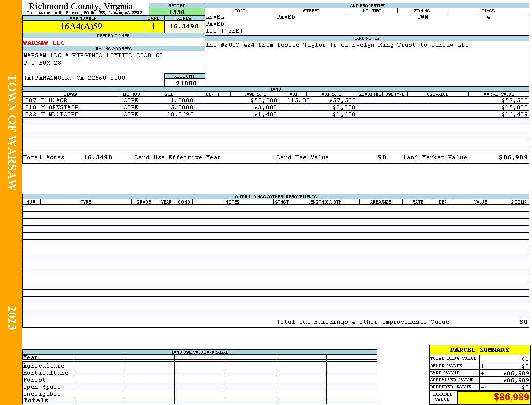Select the Forest row label
The image size is (532, 405).
(34, 380)
